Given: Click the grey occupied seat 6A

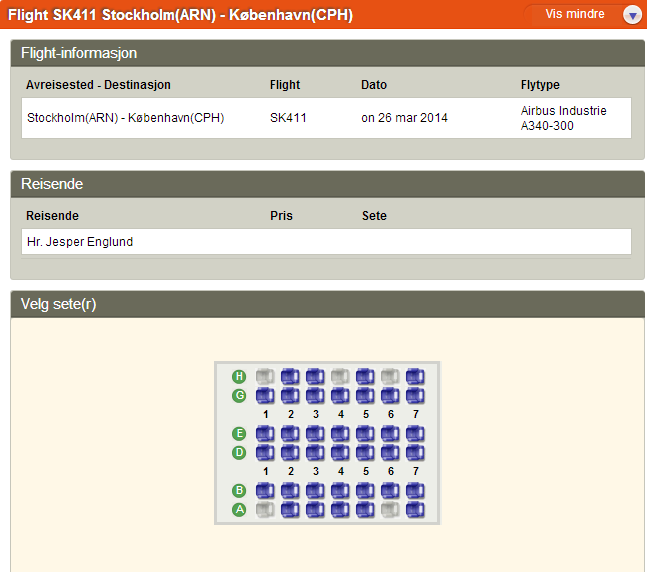Looking at the screenshot, I should pos(390,510).
